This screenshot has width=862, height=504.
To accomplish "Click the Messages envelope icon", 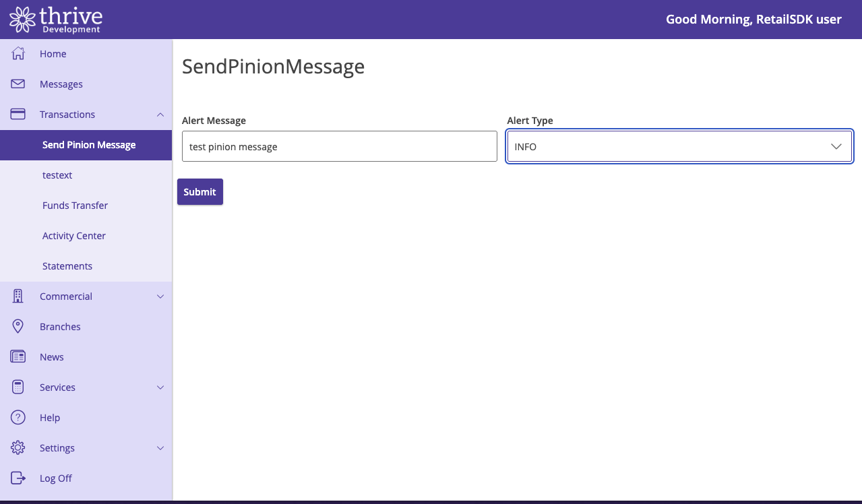I will (x=18, y=84).
